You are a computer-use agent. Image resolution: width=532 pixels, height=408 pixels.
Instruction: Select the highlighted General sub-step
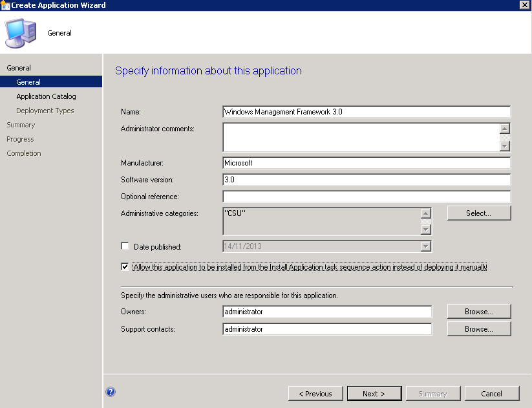[x=51, y=82]
